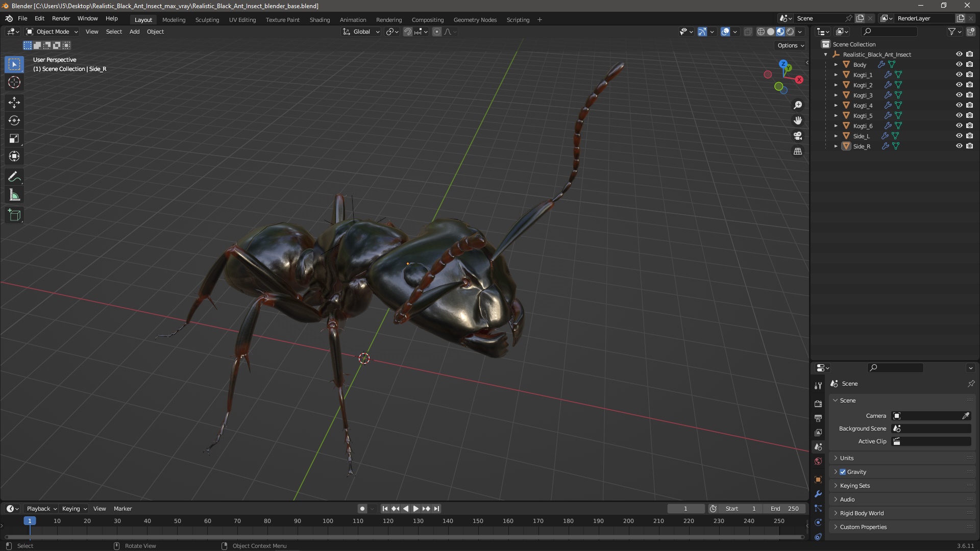Hide Side_R object in viewport
The image size is (980, 551).
coord(959,146)
